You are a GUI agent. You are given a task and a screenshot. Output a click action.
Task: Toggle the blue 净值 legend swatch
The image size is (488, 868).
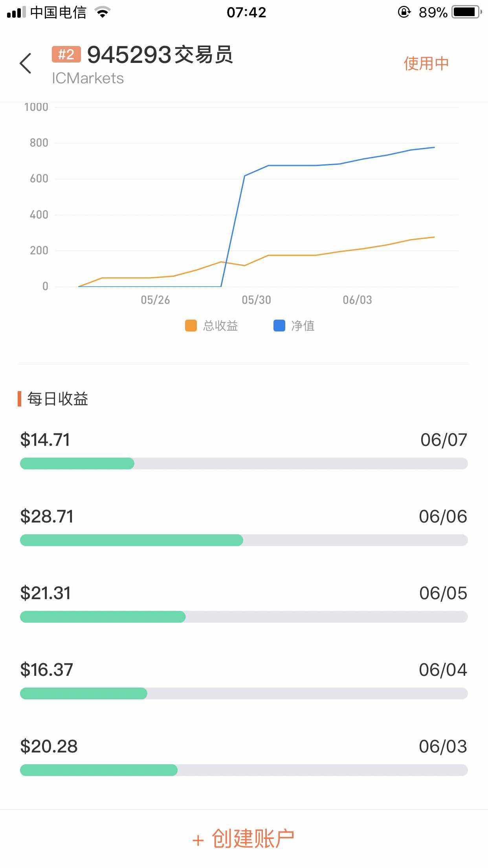[x=279, y=326]
